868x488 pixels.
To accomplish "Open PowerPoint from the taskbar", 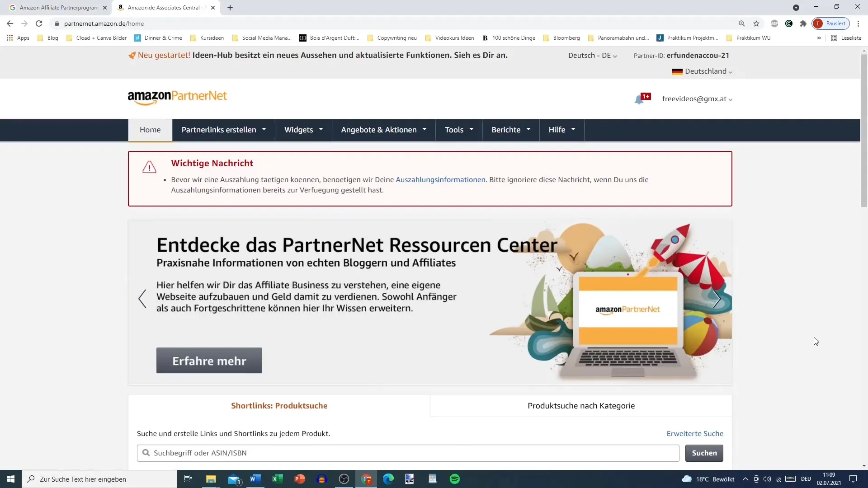I will pos(300,479).
